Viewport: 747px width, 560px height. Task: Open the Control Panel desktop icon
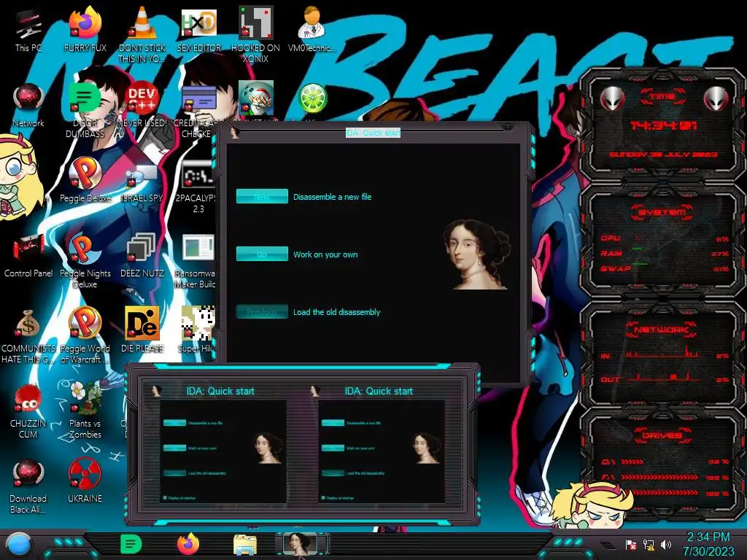click(28, 255)
